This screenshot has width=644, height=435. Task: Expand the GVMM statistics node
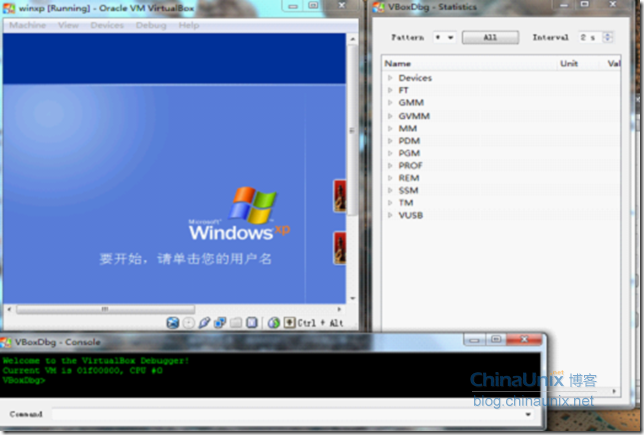390,116
